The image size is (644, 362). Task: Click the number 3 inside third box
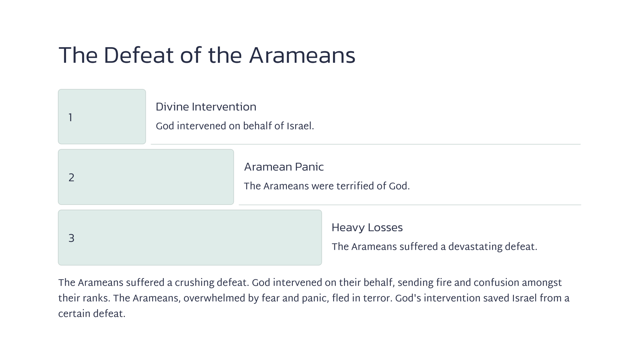[71, 239]
